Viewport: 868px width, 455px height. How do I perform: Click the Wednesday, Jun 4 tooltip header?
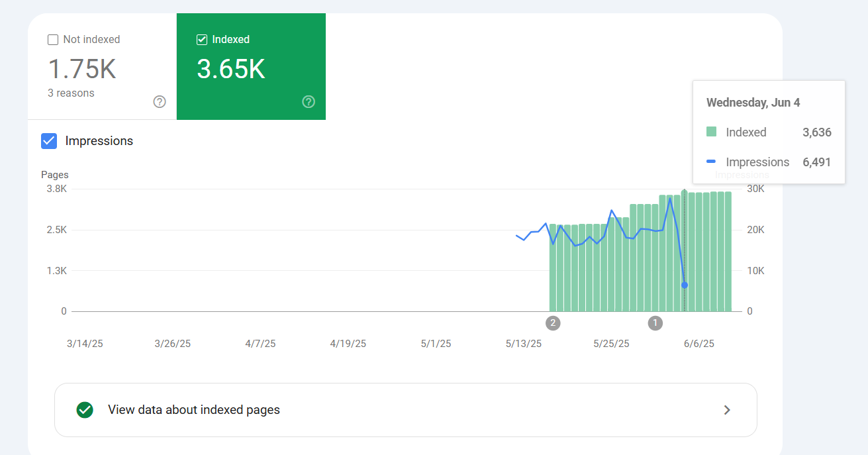tap(753, 103)
